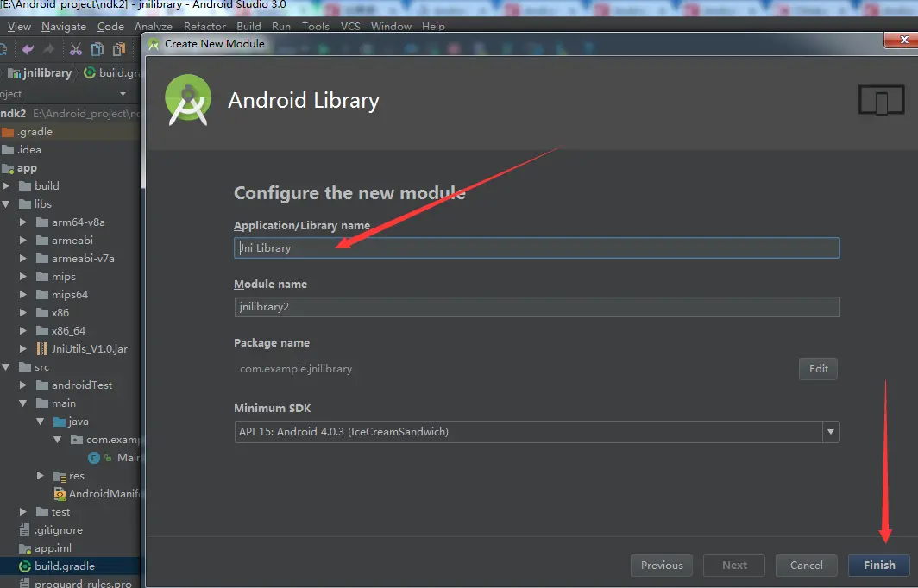The height and width of the screenshot is (588, 918).
Task: Open the Build menu
Action: click(x=248, y=27)
